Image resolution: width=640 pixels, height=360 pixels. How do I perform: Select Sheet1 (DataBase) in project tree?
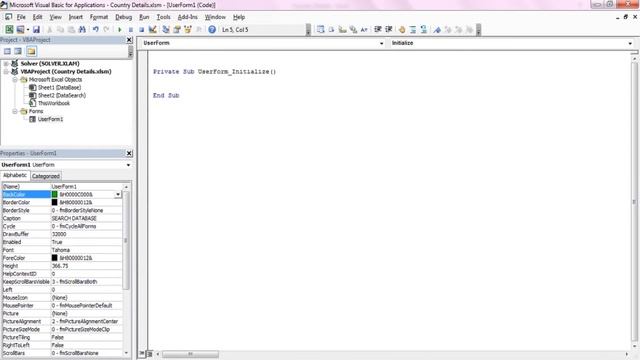[x=59, y=87]
